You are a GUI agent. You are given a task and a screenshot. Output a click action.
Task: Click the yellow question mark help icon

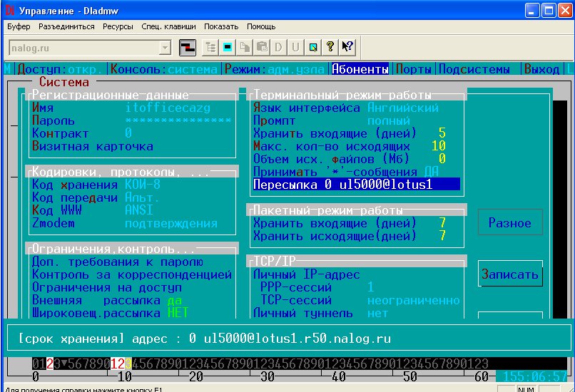[x=330, y=47]
